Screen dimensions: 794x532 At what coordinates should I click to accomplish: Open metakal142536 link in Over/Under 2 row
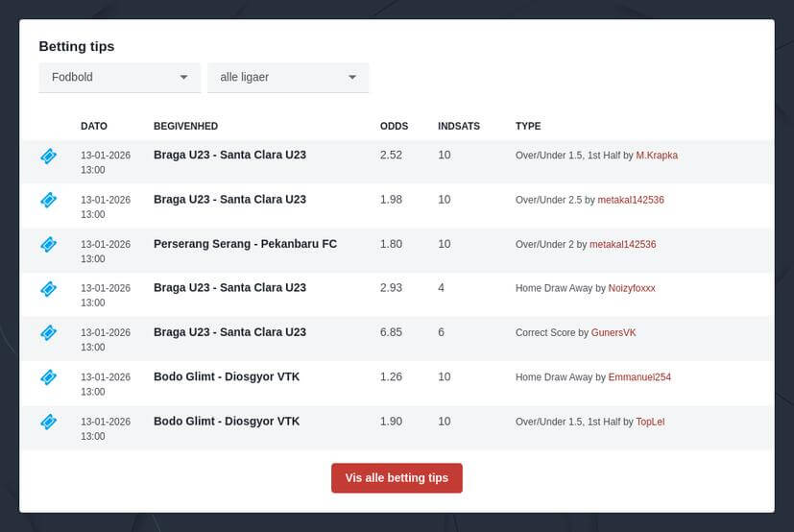pos(622,245)
